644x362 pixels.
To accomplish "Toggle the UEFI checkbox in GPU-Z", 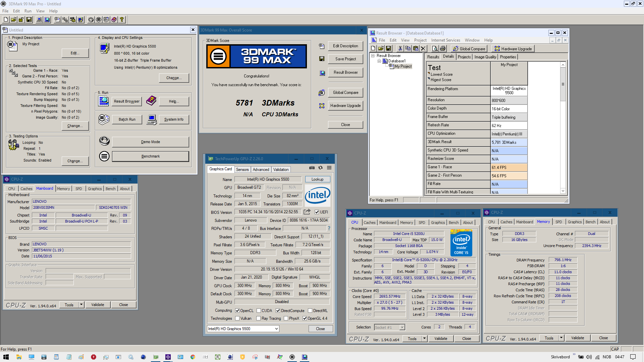I will (x=317, y=212).
